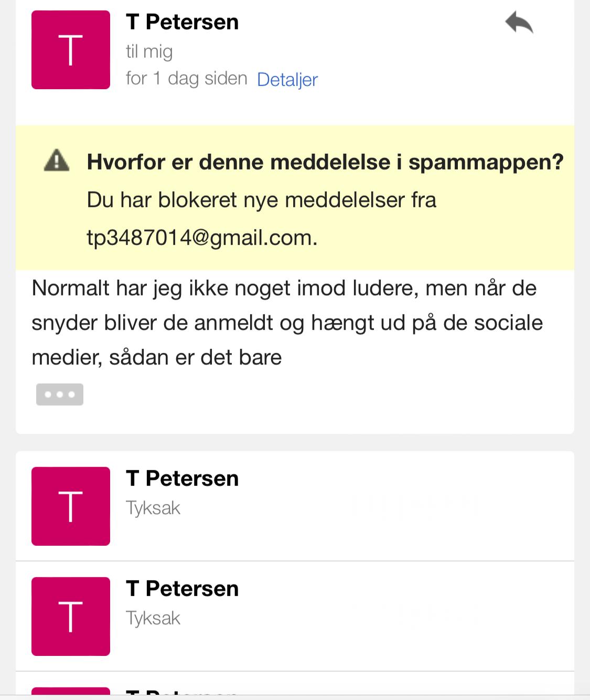Tap the last line "medier, sådan er det bare"
This screenshot has width=590, height=700.
[157, 357]
